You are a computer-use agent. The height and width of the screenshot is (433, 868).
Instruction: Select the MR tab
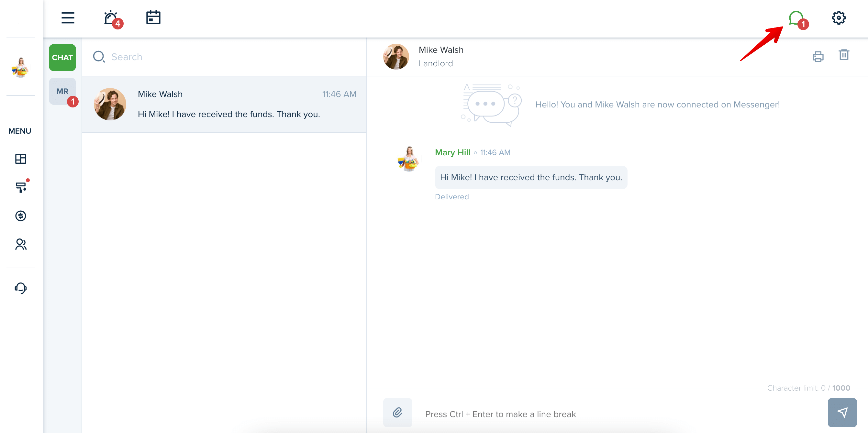tap(62, 91)
